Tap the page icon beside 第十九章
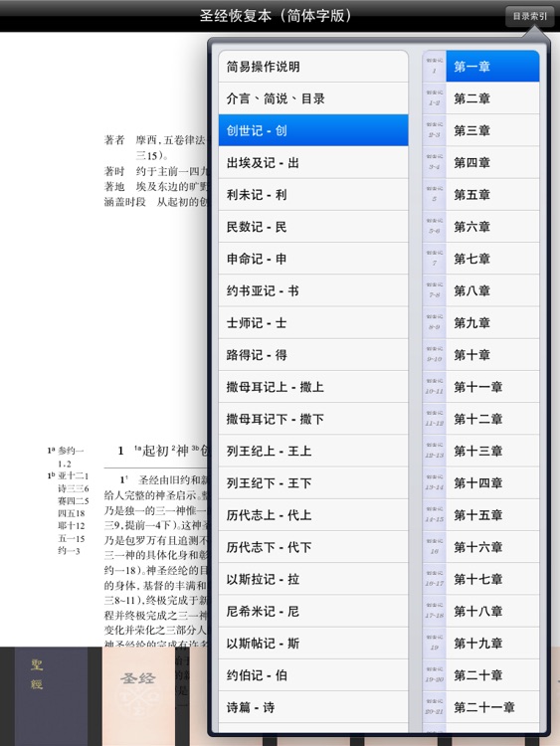The height and width of the screenshot is (746, 560). coord(434,644)
